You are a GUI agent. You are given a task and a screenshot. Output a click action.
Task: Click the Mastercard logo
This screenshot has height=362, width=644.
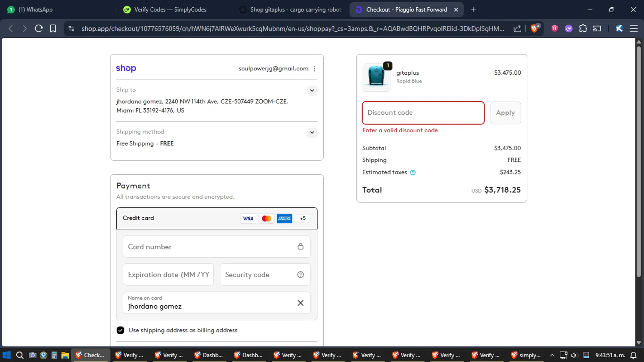coord(266,219)
